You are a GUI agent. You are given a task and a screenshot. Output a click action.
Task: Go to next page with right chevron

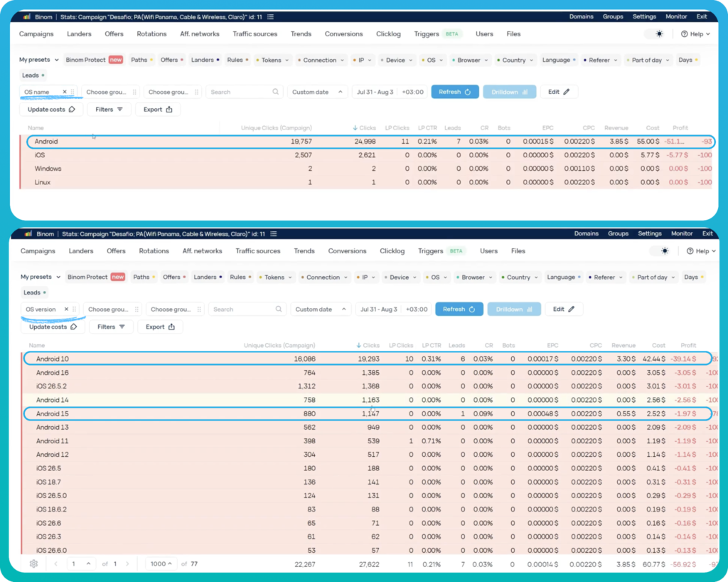[x=128, y=564]
